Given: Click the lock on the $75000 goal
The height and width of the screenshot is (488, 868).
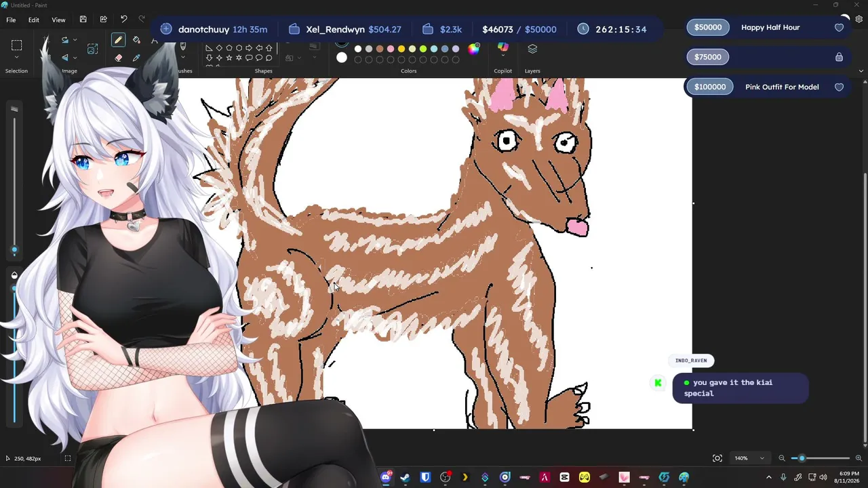Looking at the screenshot, I should [x=839, y=57].
